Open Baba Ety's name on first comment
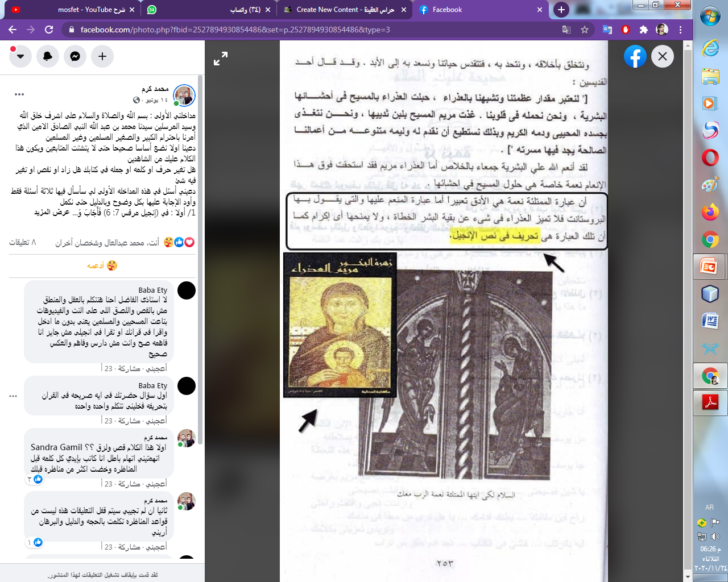This screenshot has width=728, height=582. 153,290
